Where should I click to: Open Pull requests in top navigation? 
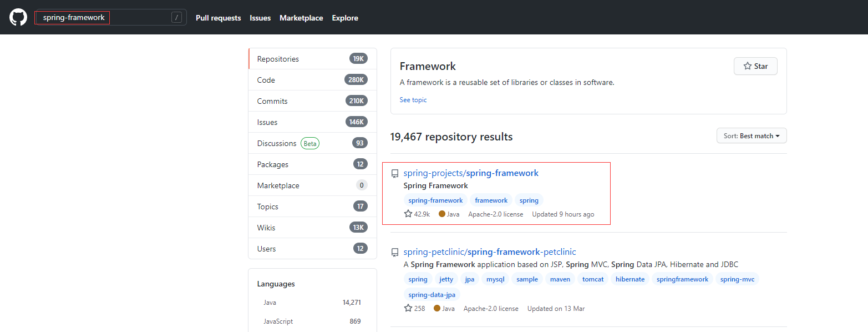tap(219, 18)
